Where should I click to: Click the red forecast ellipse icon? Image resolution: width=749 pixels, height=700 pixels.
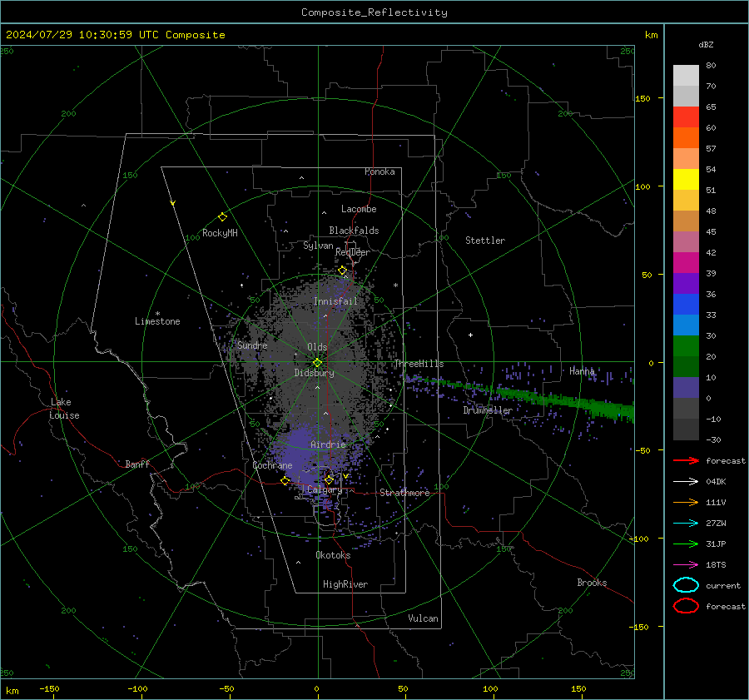[x=686, y=606]
